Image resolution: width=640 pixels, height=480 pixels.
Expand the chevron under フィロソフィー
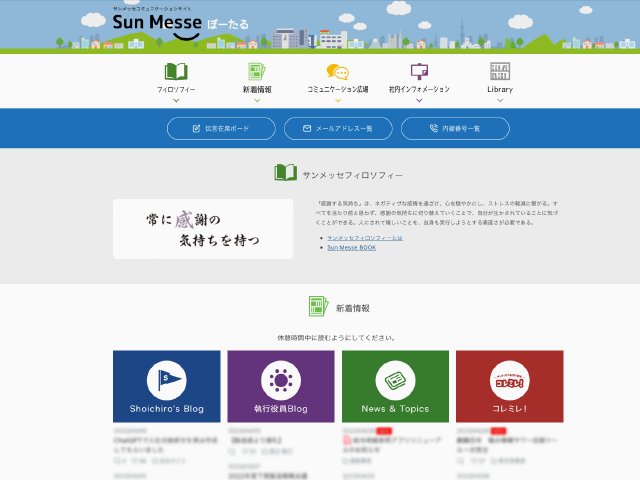tap(176, 100)
